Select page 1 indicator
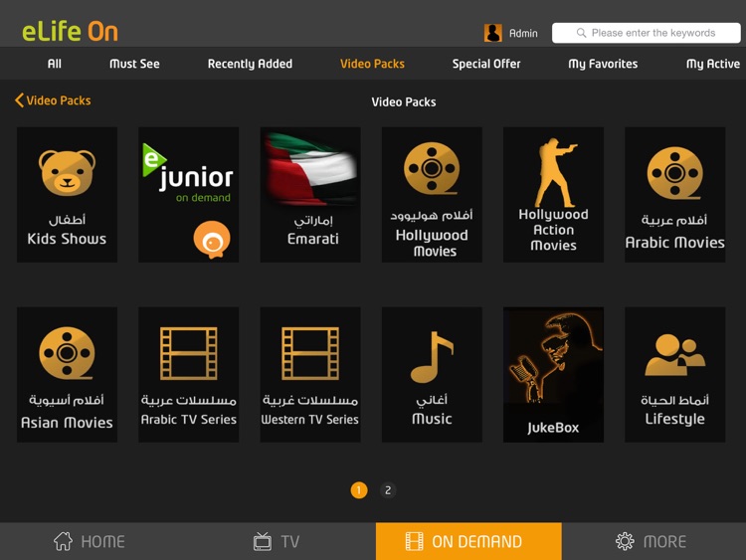 click(359, 490)
